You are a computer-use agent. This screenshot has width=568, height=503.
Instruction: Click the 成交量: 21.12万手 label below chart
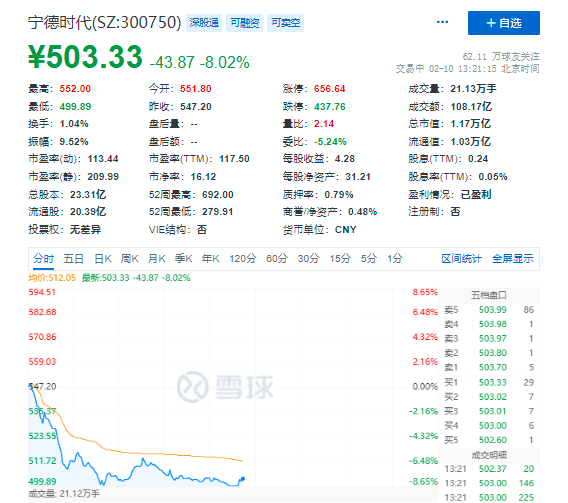click(64, 494)
